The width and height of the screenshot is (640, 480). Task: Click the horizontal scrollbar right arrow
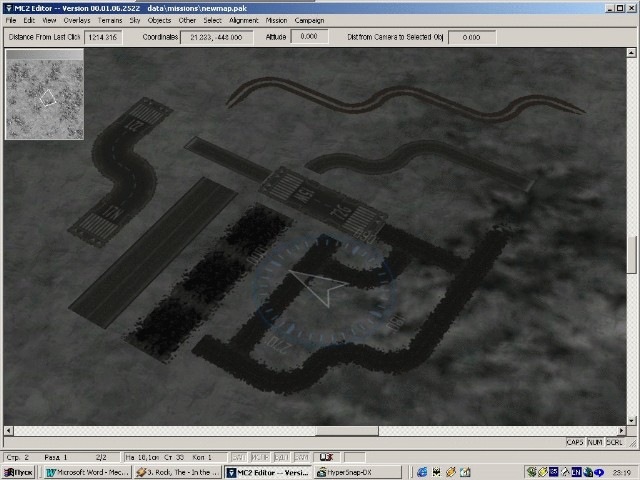pos(621,431)
